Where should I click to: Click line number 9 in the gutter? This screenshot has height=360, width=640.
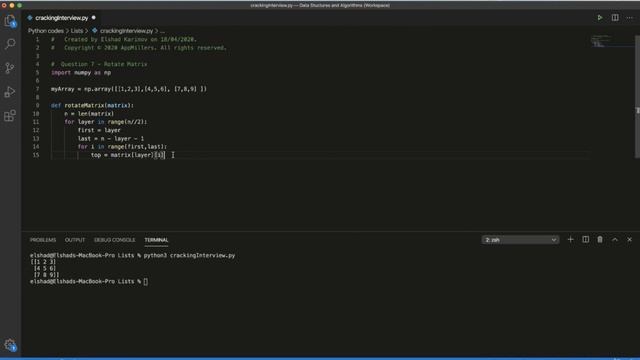click(x=38, y=105)
